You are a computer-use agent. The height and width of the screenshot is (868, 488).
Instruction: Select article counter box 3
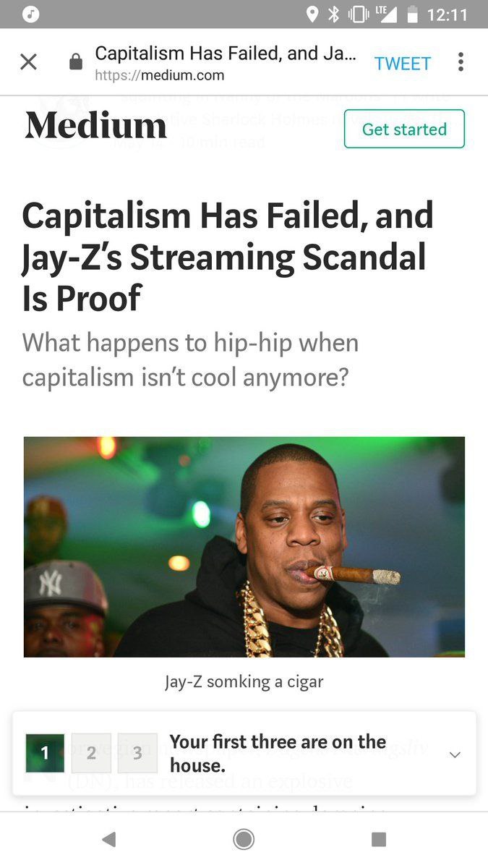click(137, 753)
